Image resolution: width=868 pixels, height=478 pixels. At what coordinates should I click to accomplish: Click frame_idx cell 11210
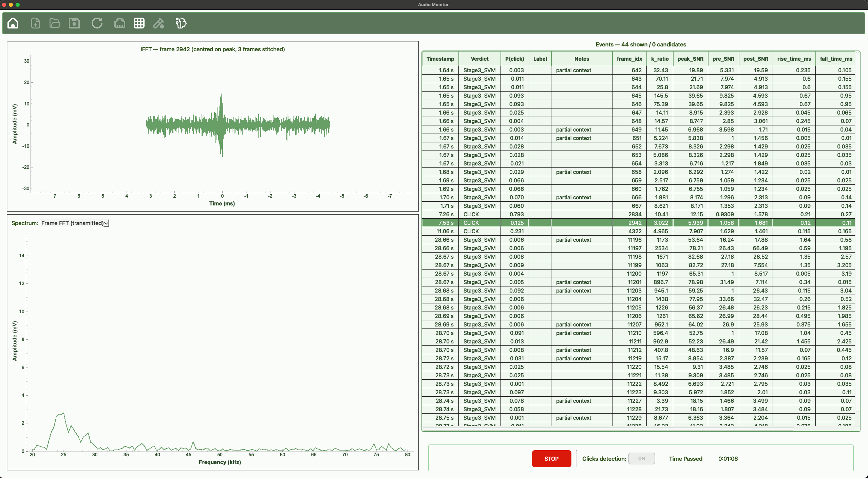pos(629,333)
